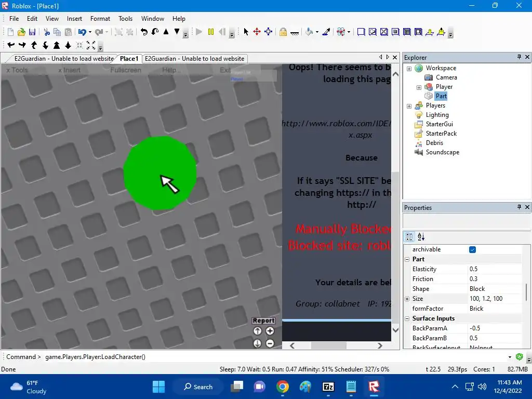Select the Dropper color picker tool
The image size is (532, 399).
pos(326,32)
